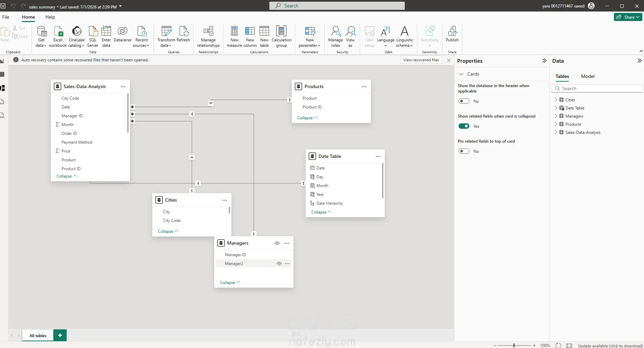Viewport: 644px width, 348px height.
Task: Open Linguistic schema menu
Action: click(405, 37)
